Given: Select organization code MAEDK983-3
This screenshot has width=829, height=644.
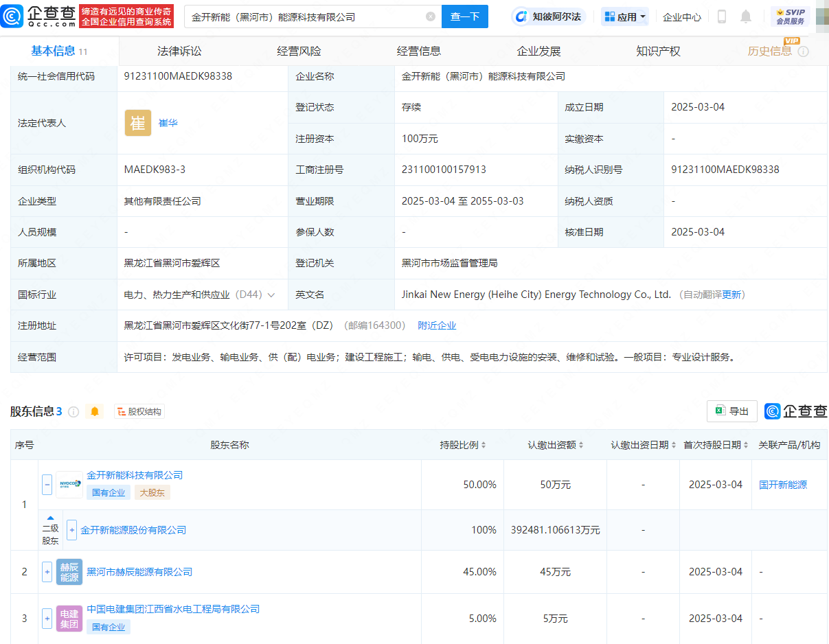Looking at the screenshot, I should pyautogui.click(x=155, y=170).
